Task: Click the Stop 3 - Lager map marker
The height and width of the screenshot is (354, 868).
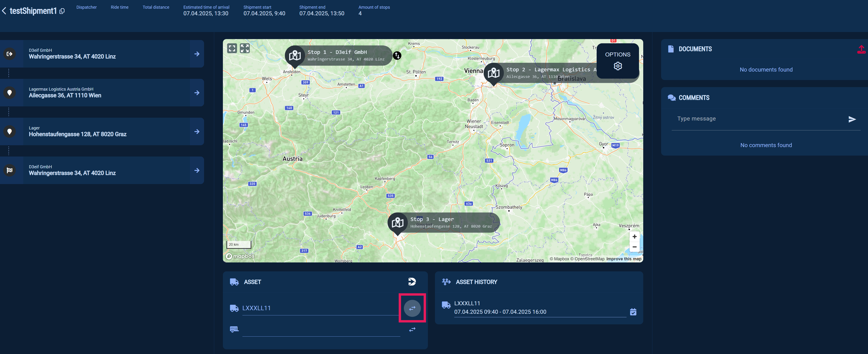Action: 398,223
